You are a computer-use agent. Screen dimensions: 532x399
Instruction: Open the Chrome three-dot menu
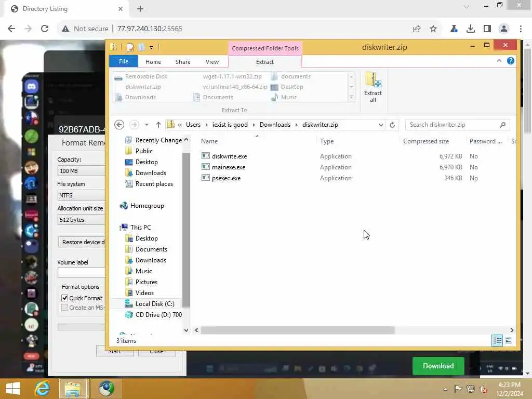(x=521, y=29)
